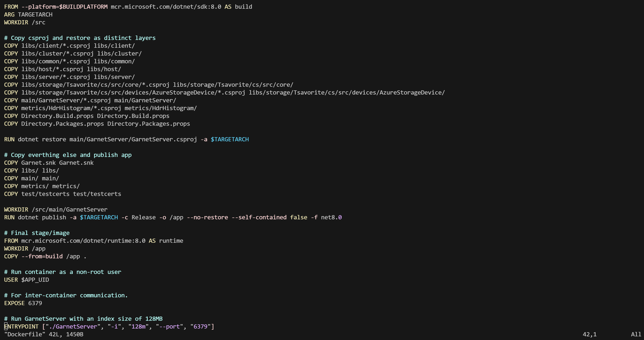The image size is (644, 340).
Task: Click the COPY libs/host csproj line
Action: pos(62,69)
